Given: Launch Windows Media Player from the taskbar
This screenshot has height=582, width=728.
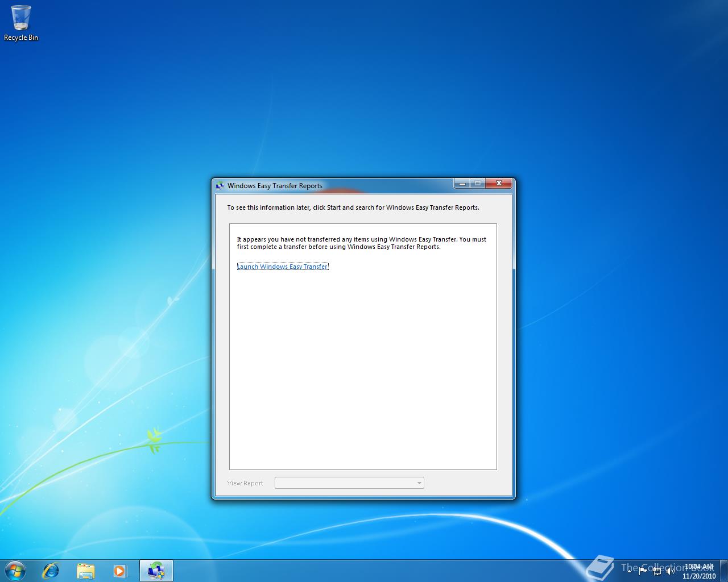Looking at the screenshot, I should click(x=120, y=571).
